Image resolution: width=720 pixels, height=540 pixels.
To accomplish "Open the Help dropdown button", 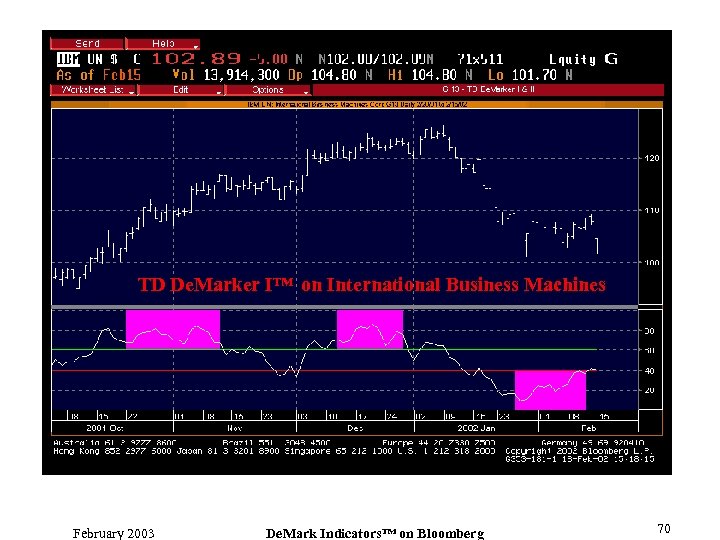I will point(163,44).
